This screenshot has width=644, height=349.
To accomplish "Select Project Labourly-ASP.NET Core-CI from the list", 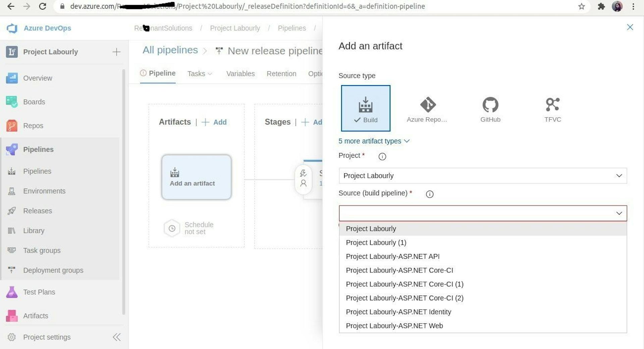I will pos(399,270).
